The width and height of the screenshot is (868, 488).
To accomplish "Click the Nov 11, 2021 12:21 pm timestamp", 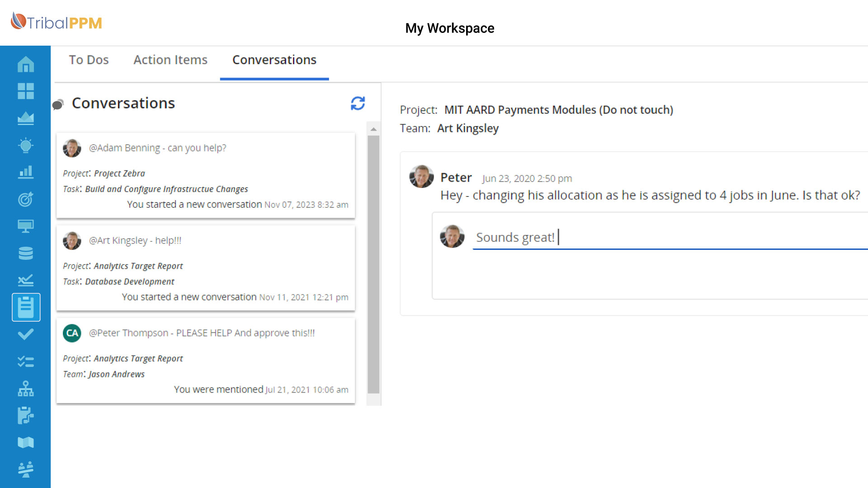I will [x=304, y=298].
